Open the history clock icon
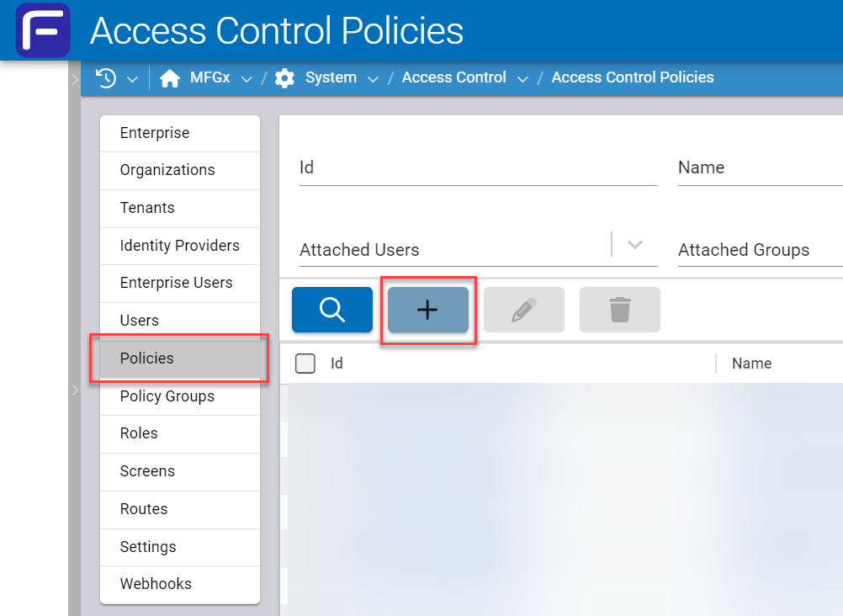This screenshot has height=616, width=843. tap(106, 78)
